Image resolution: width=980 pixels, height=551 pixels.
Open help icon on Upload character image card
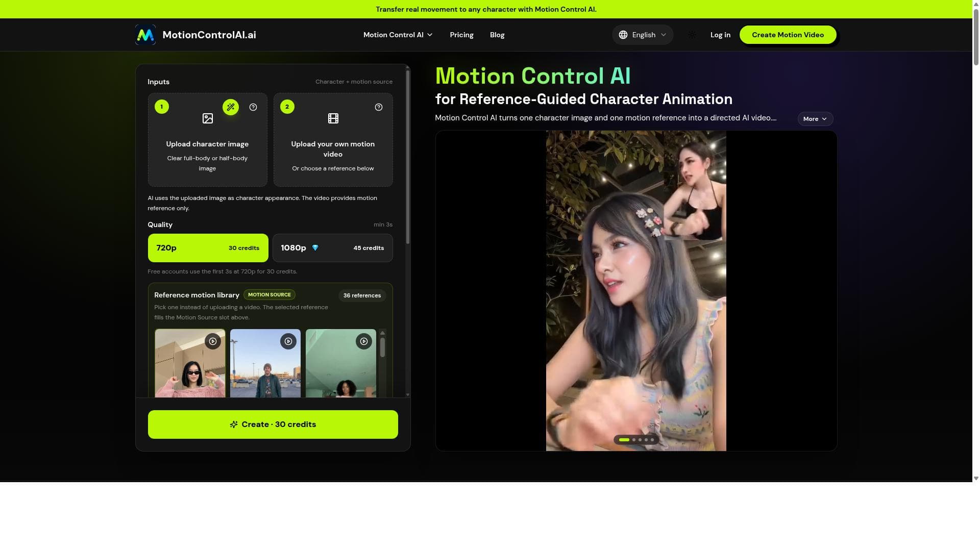(253, 107)
